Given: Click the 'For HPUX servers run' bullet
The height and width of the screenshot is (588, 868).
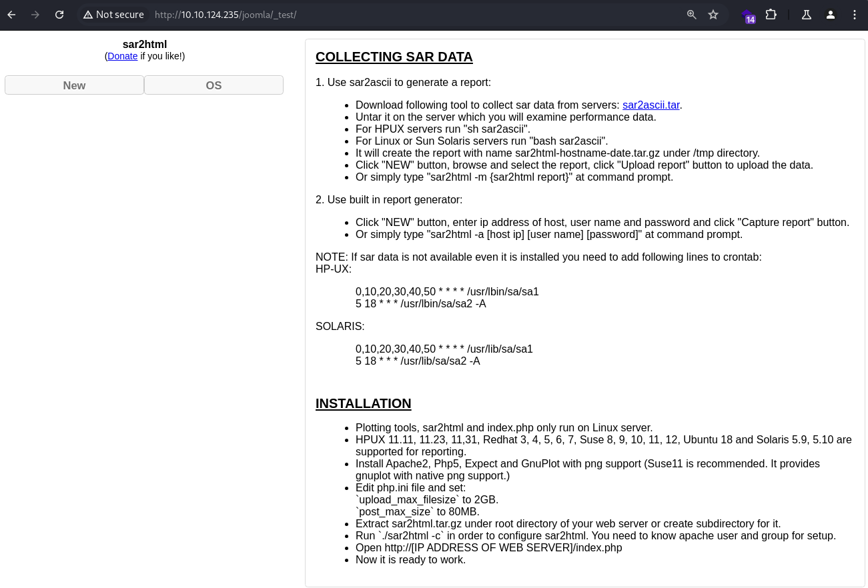Looking at the screenshot, I should (443, 129).
